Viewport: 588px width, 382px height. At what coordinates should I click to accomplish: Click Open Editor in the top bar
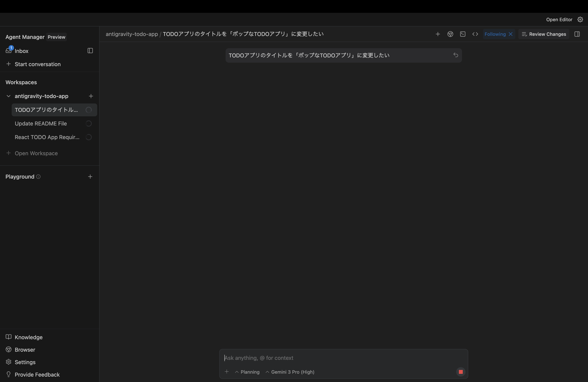[559, 19]
